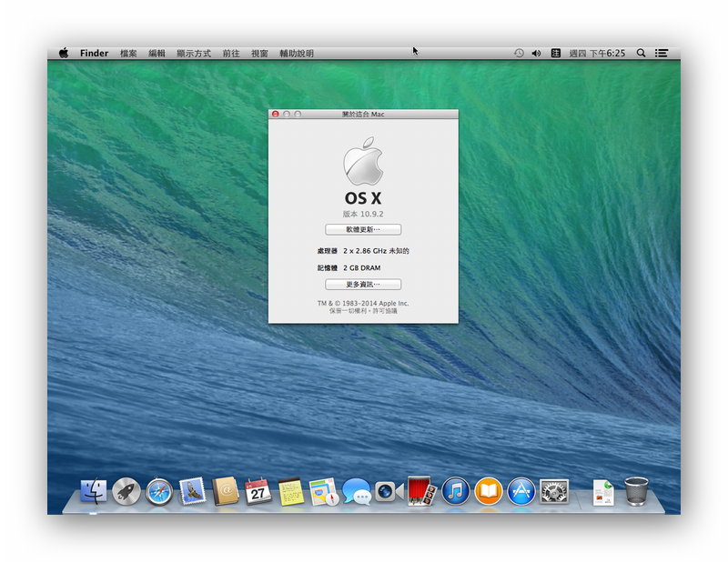Open iBooks from the Dock
The image size is (728, 562).
(x=488, y=491)
